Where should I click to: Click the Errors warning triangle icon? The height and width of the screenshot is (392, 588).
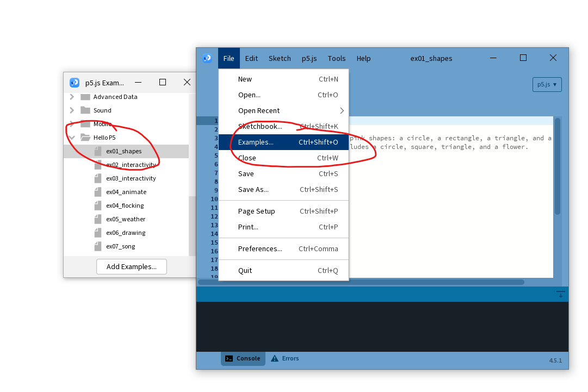[275, 359]
